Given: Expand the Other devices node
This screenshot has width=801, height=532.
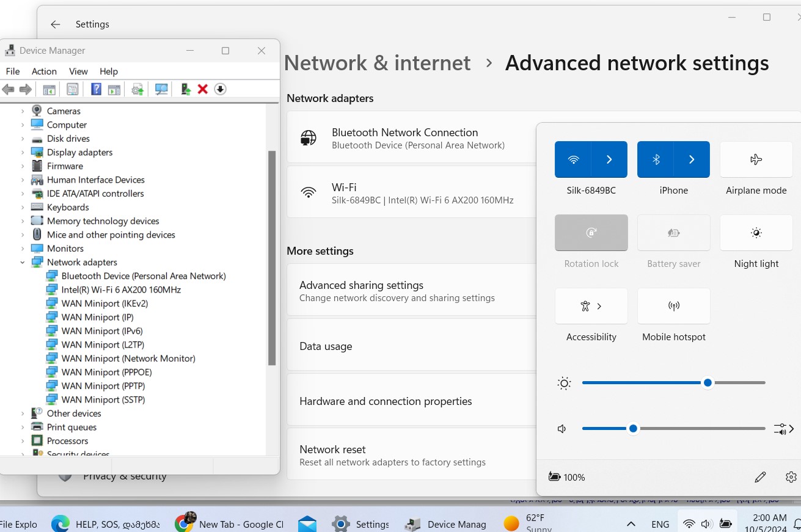Looking at the screenshot, I should (23, 414).
